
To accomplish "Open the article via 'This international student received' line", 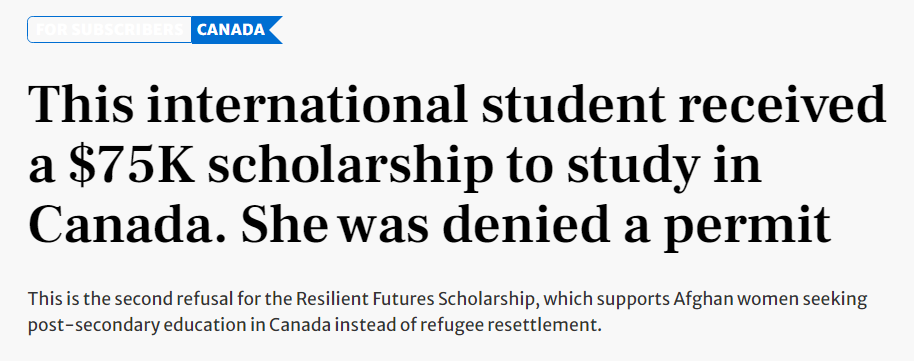I will click(457, 106).
